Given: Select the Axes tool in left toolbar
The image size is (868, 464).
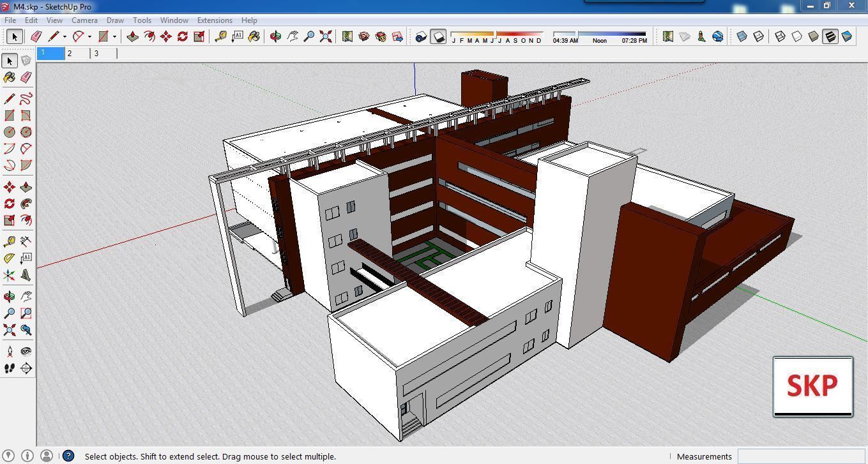Looking at the screenshot, I should (10, 275).
